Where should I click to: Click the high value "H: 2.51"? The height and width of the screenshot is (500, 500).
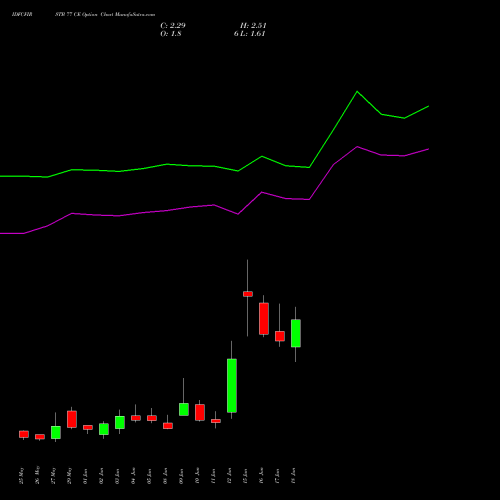tap(253, 26)
